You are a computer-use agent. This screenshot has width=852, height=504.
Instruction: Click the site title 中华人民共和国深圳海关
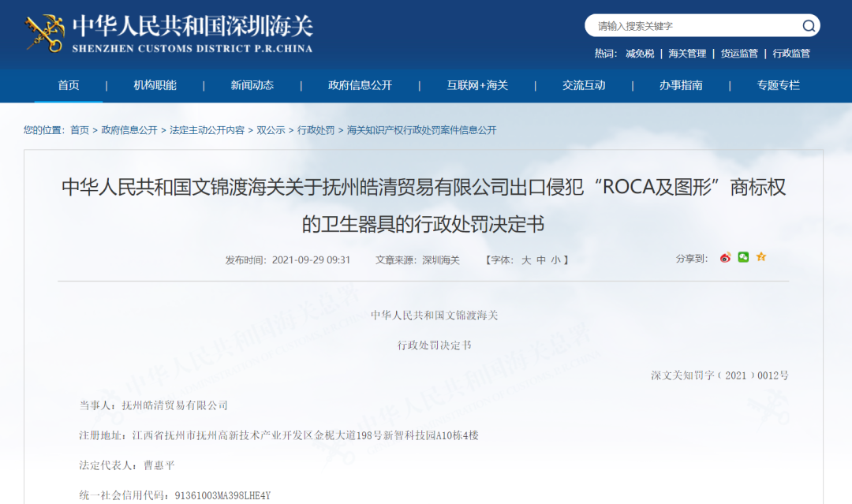point(193,25)
